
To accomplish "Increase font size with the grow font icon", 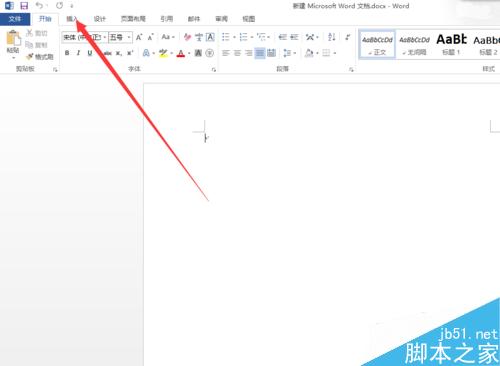I will pos(139,37).
